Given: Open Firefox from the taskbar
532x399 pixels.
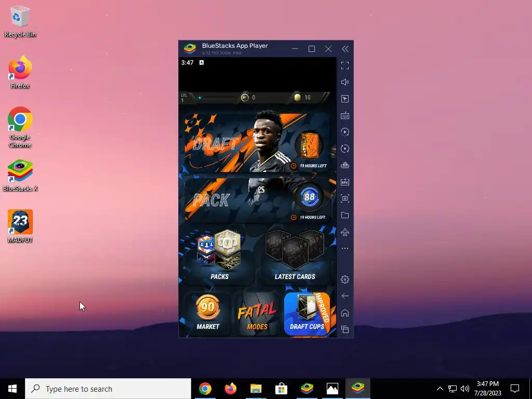Looking at the screenshot, I should (230, 389).
